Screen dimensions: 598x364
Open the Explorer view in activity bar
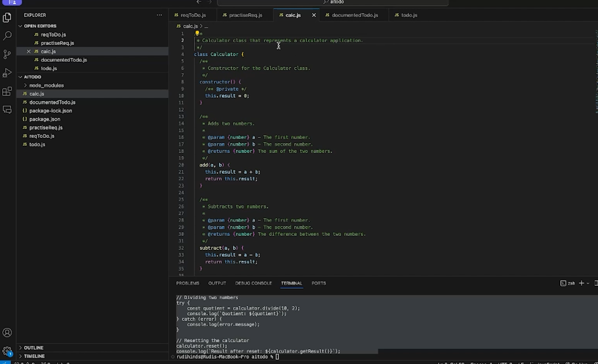[x=7, y=18]
